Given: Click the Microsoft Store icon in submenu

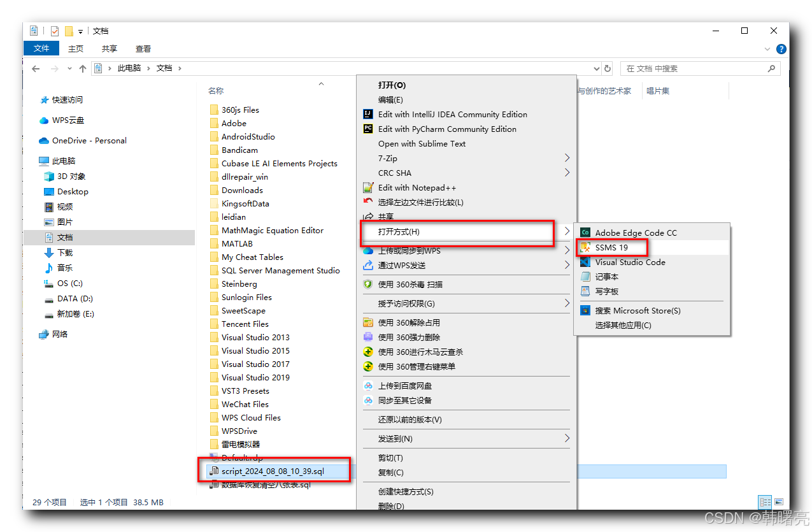Looking at the screenshot, I should [585, 310].
